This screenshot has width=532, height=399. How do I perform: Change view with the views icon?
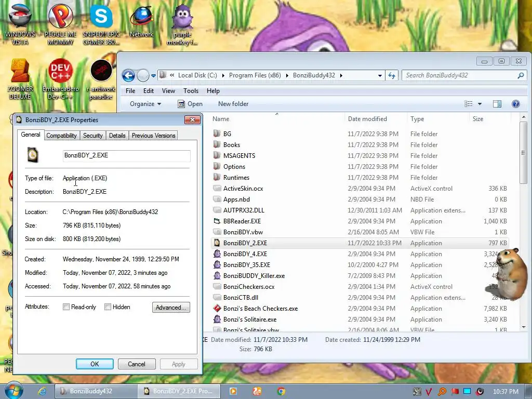click(469, 104)
